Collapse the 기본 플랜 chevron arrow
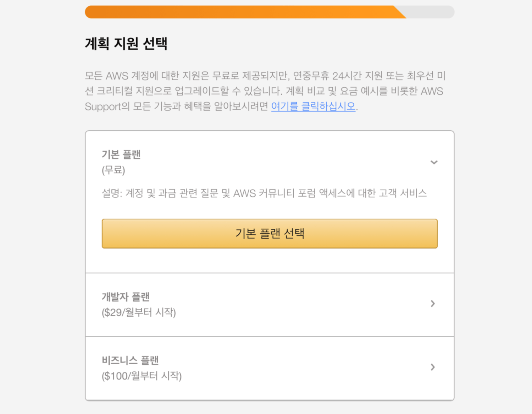This screenshot has height=414, width=532. coord(434,162)
